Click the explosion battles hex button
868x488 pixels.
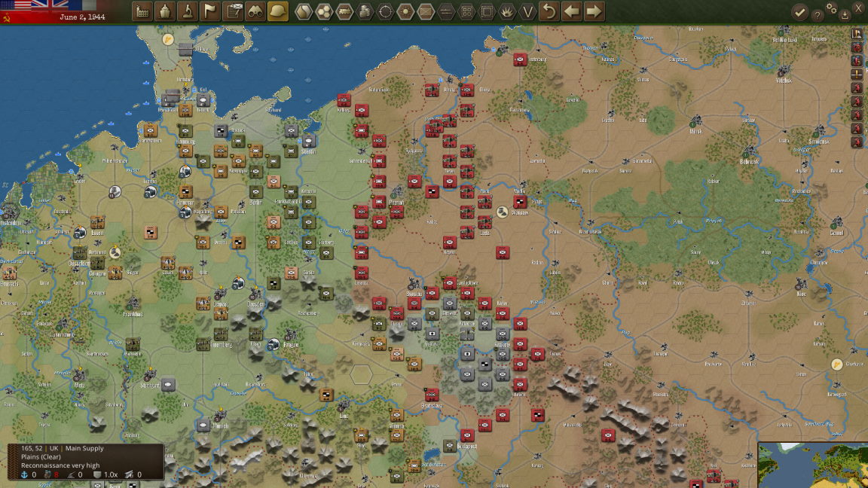click(x=507, y=11)
